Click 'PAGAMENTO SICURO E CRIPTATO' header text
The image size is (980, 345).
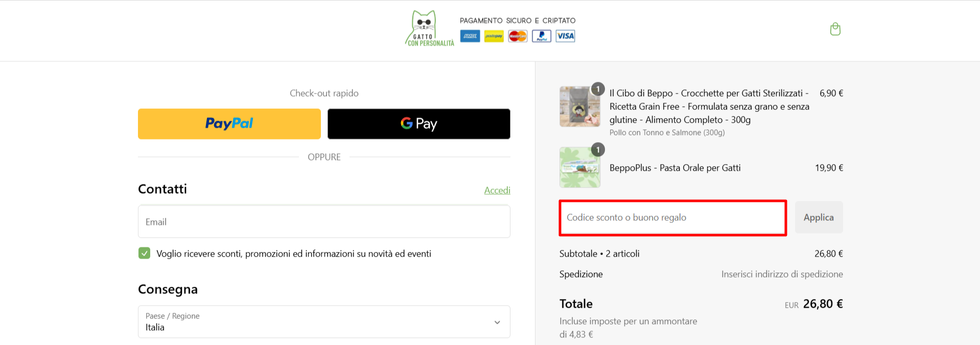tap(518, 20)
